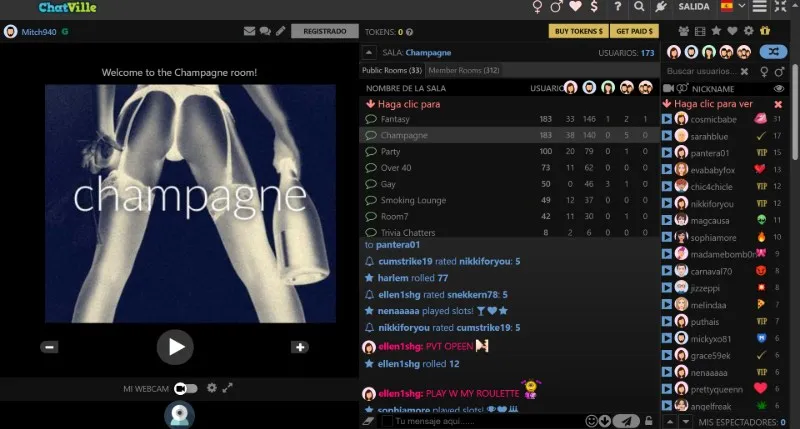Click the male gender filter icon in top bar
Viewport: 800px width, 429px height.
[x=556, y=7]
